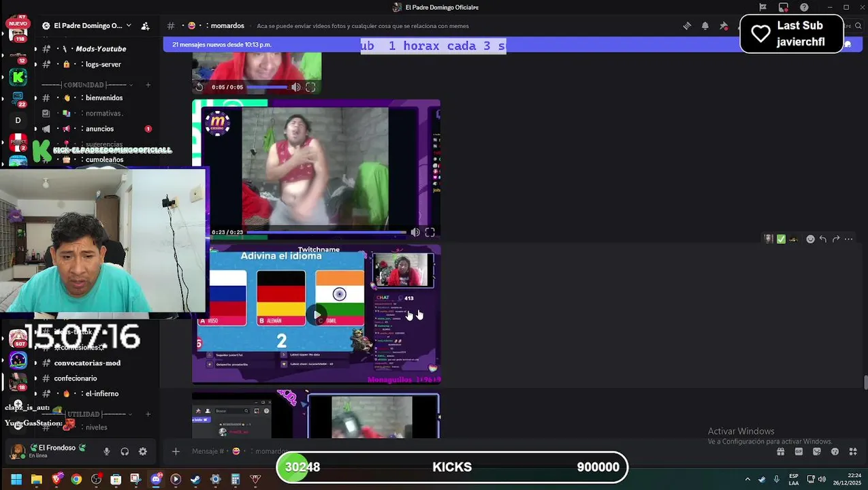Open the niveles channel
The width and height of the screenshot is (868, 490).
pos(95,427)
